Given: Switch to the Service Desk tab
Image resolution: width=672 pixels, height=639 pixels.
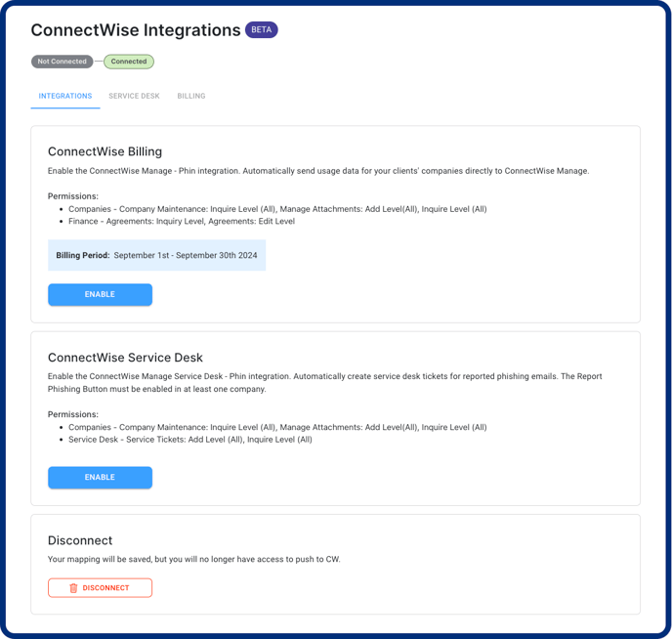Looking at the screenshot, I should tap(134, 96).
